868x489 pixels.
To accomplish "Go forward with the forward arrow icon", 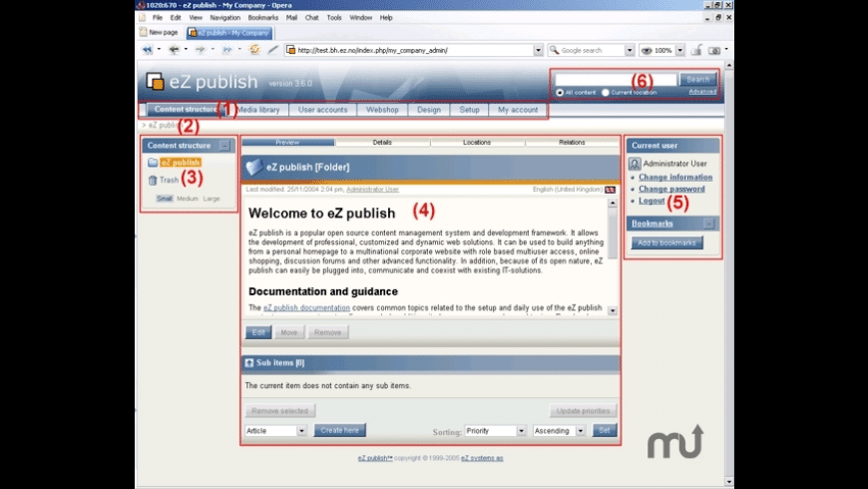I will [200, 50].
